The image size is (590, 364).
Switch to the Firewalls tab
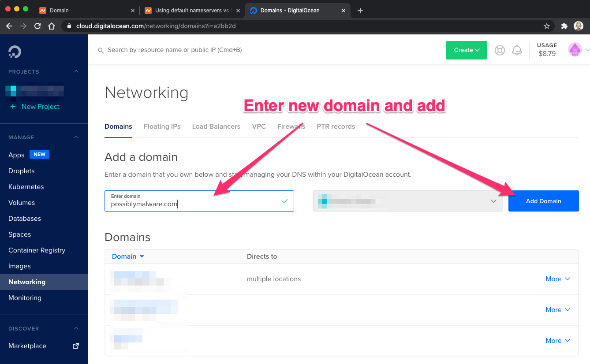click(x=291, y=126)
